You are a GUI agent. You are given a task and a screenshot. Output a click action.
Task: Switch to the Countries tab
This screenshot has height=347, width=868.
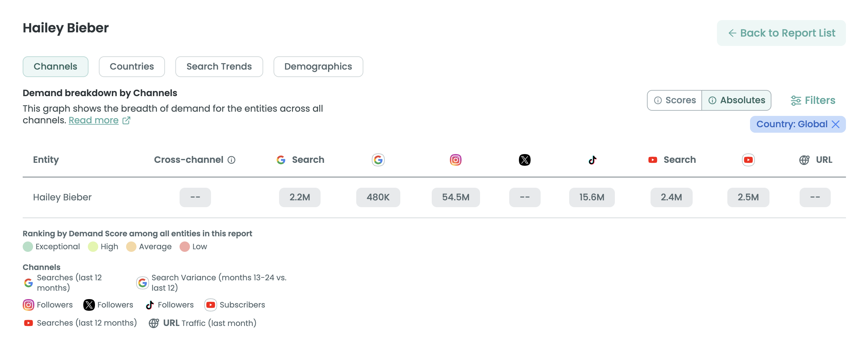coord(132,67)
